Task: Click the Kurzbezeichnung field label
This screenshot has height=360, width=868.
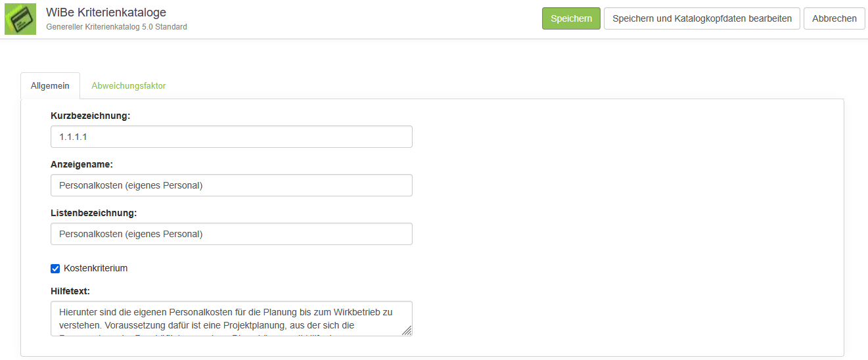Action: (91, 116)
